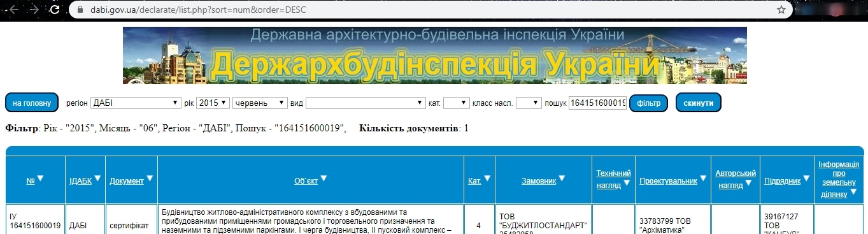Sort by Проектувальник column header link
Viewport: 868px width, 234px height.
[x=669, y=180]
